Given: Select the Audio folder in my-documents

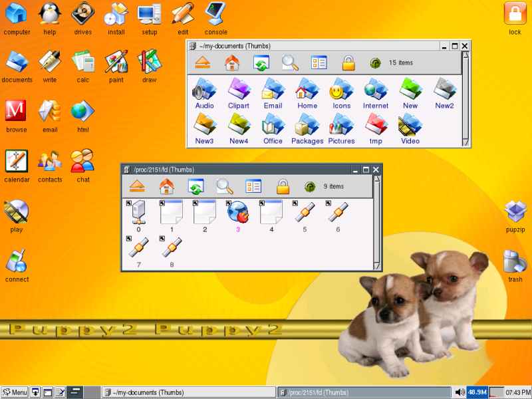Looking at the screenshot, I should pos(204,93).
